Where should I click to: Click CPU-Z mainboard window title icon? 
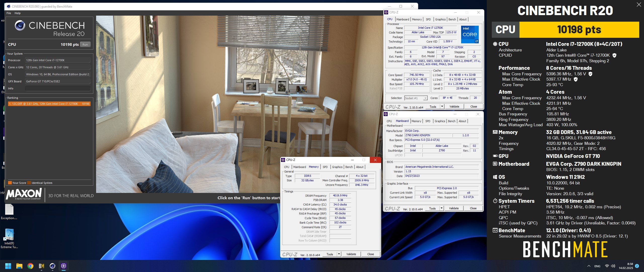tap(386, 114)
